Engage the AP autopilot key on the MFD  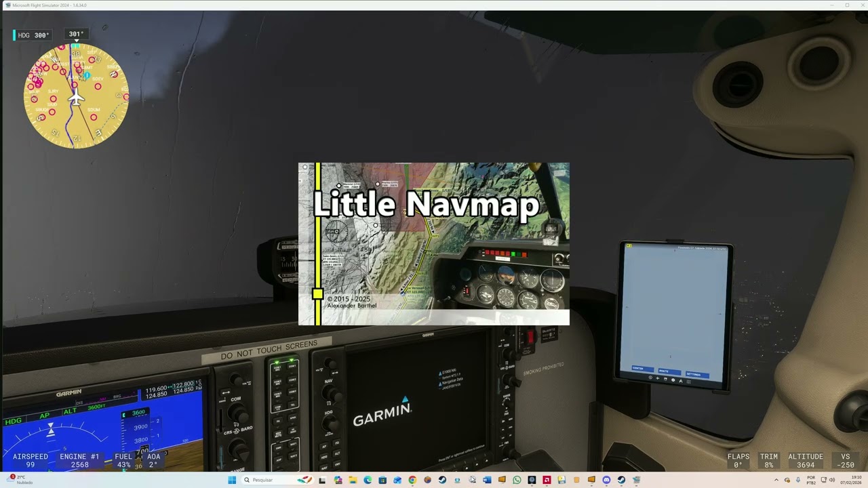[324, 446]
